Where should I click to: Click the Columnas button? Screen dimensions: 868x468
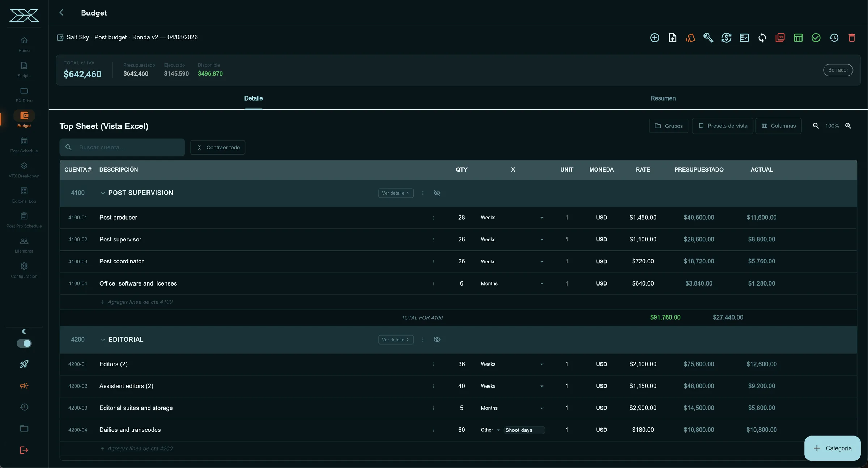tap(778, 126)
